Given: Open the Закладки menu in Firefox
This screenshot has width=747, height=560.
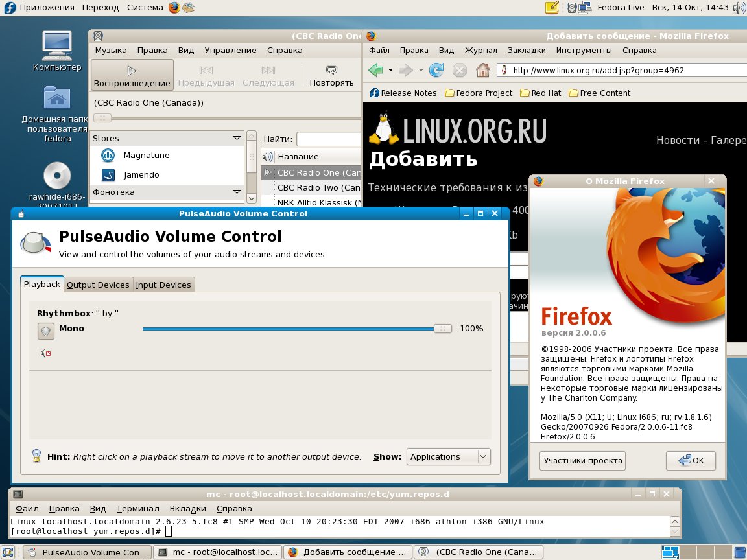Looking at the screenshot, I should [x=527, y=51].
